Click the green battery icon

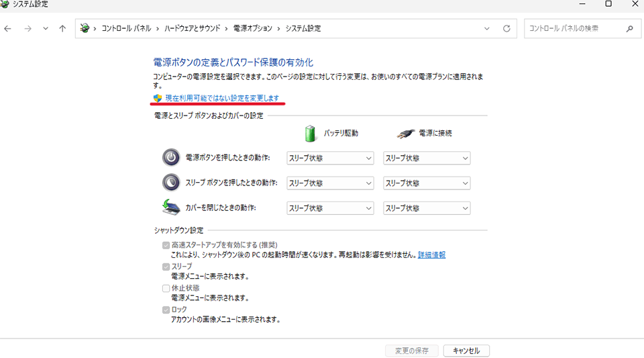310,134
